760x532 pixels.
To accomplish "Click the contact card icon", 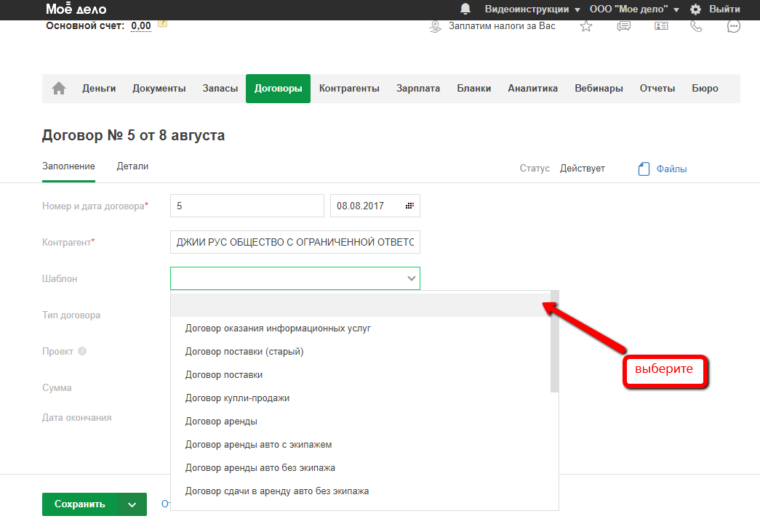I will pyautogui.click(x=661, y=26).
